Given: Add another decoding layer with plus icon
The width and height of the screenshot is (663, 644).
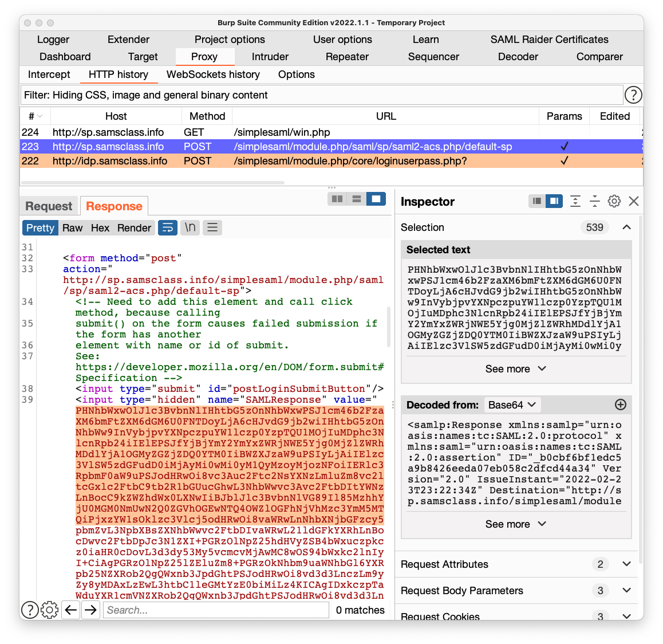Looking at the screenshot, I should (620, 405).
